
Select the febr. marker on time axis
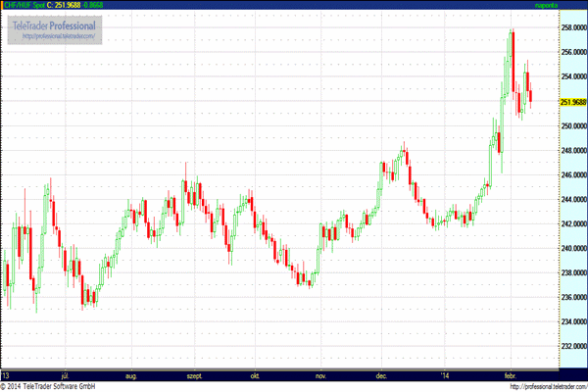click(511, 376)
